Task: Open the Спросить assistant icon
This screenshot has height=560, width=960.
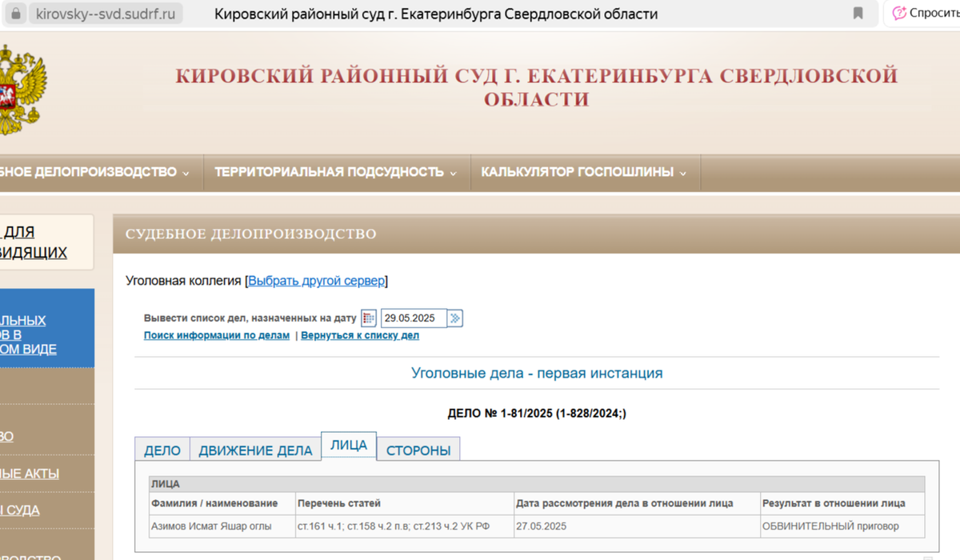Action: (901, 13)
